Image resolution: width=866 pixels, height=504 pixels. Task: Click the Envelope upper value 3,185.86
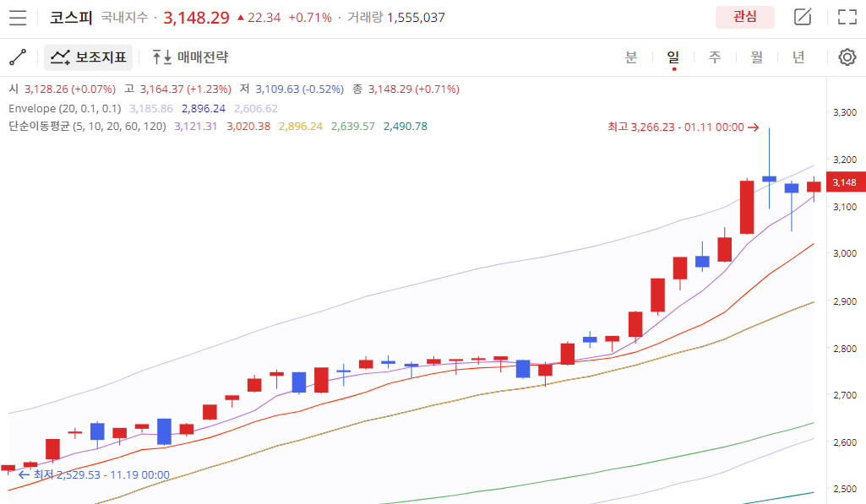pyautogui.click(x=151, y=109)
